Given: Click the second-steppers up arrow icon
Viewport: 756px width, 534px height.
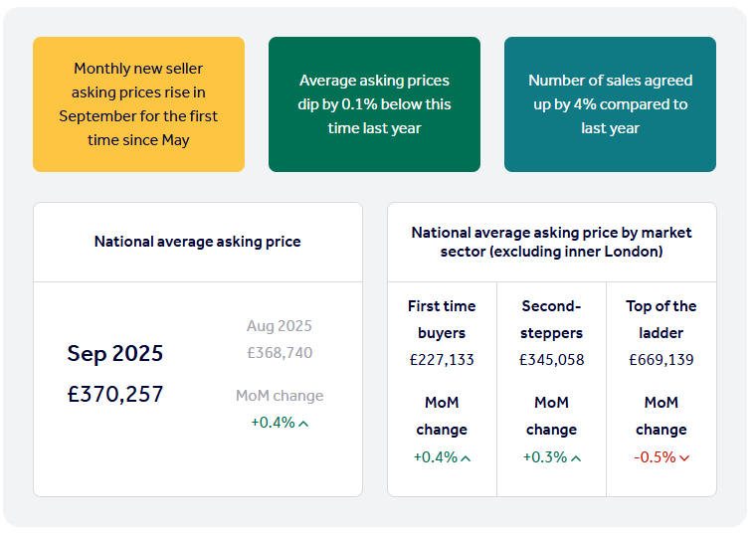Looking at the screenshot, I should 575,458.
